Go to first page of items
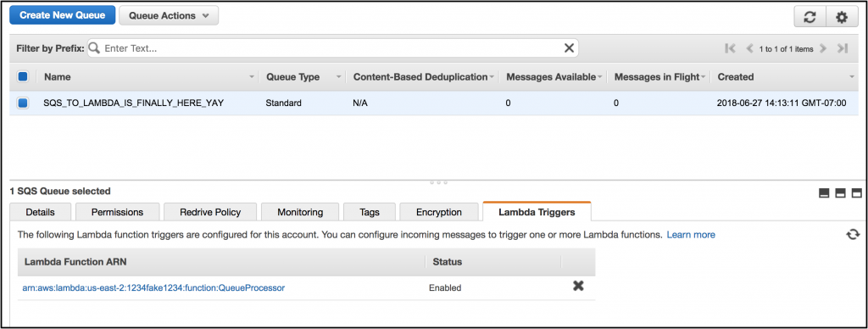Screen dimensions: 868x329 (730, 48)
